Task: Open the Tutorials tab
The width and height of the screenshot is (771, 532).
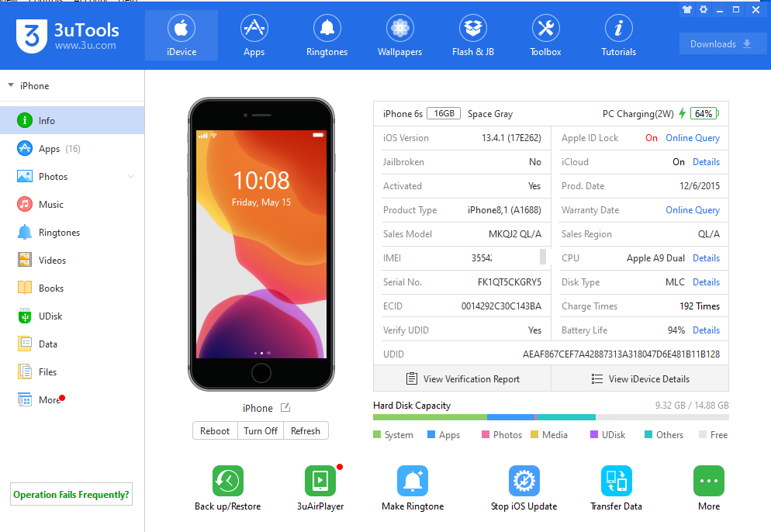Action: [618, 36]
